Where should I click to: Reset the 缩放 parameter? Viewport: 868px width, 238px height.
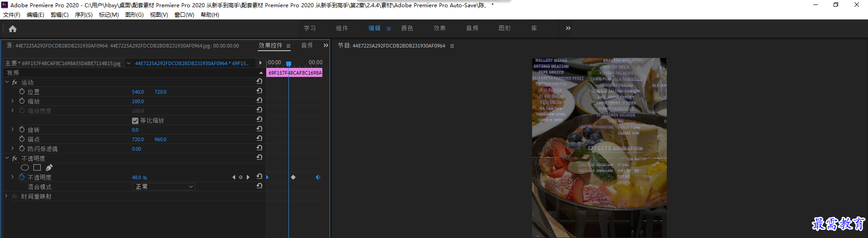(x=259, y=100)
